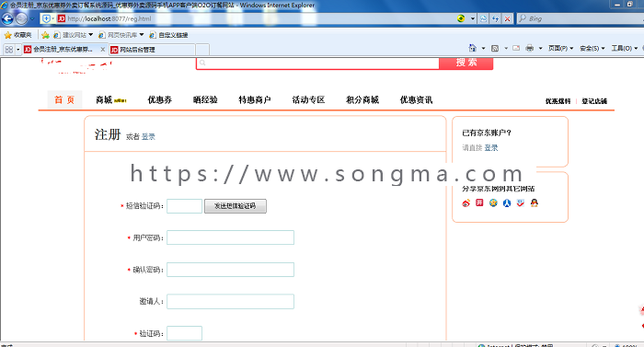Share via the Sina Weibo icon

tap(466, 202)
